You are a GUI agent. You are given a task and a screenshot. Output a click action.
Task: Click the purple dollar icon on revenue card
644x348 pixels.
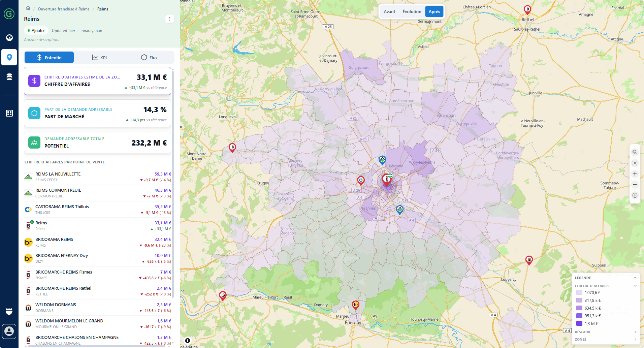click(34, 81)
